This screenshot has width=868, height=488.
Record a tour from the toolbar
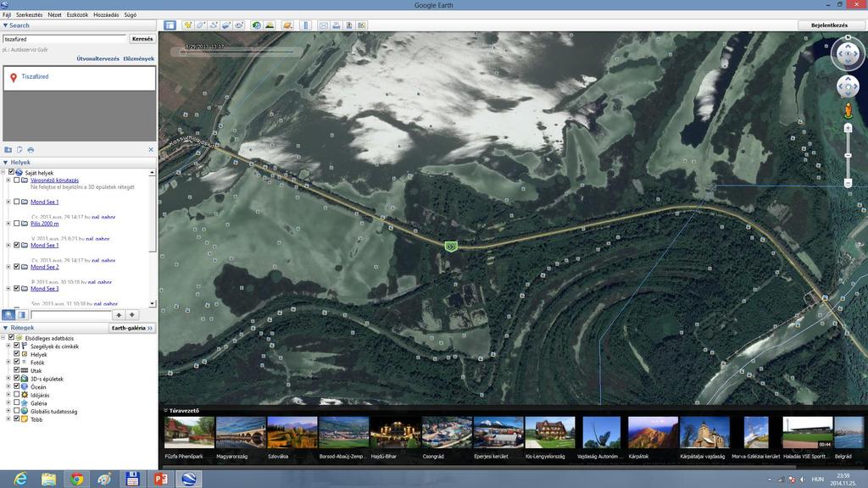click(x=239, y=25)
